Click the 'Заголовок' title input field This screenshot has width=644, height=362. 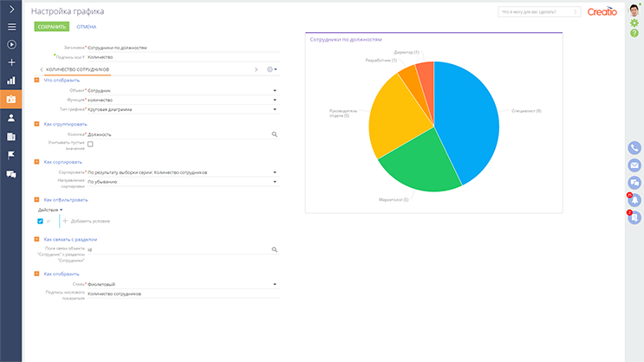point(182,48)
